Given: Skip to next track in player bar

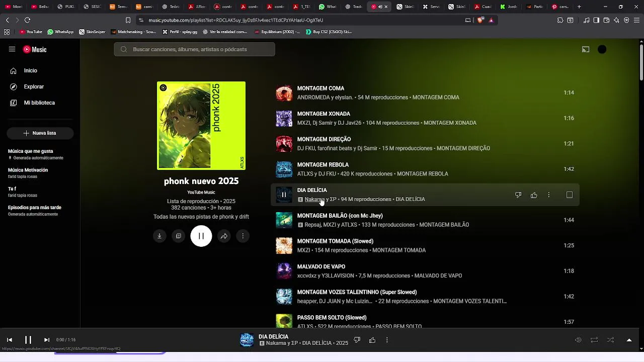Looking at the screenshot, I should point(47,340).
